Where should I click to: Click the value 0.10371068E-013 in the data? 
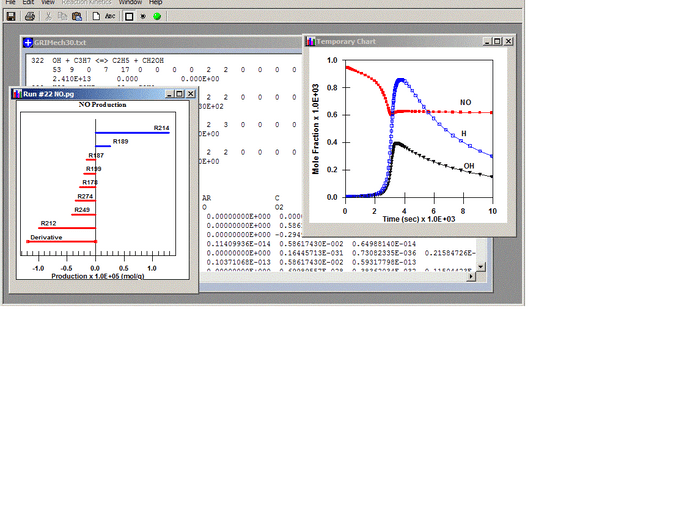[239, 262]
